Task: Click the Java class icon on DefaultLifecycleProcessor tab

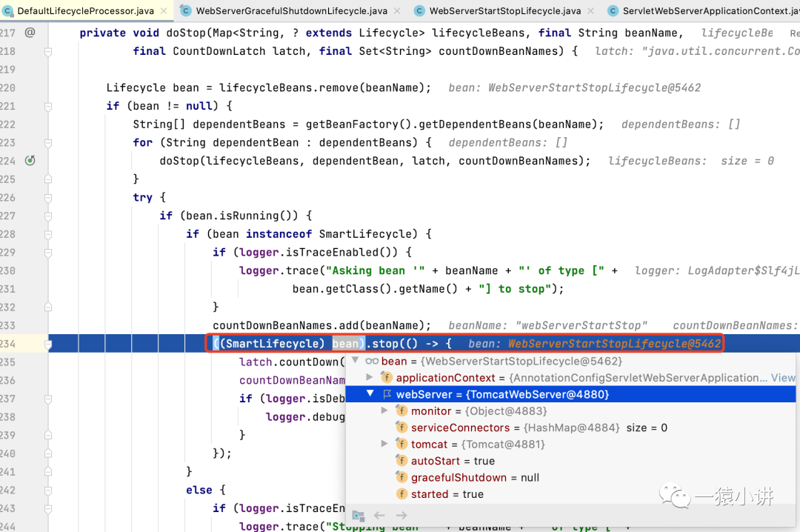Action: coord(7,10)
